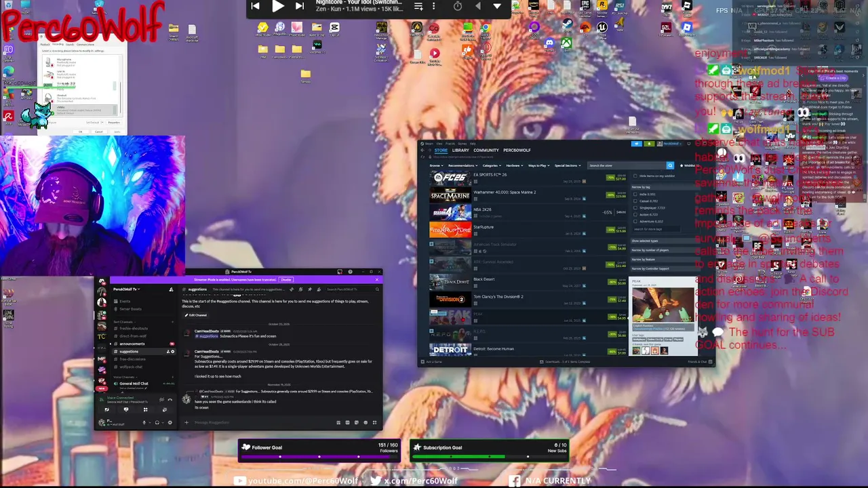
Task: Expand Recommendations dropdown in Steam store
Action: [x=462, y=165]
